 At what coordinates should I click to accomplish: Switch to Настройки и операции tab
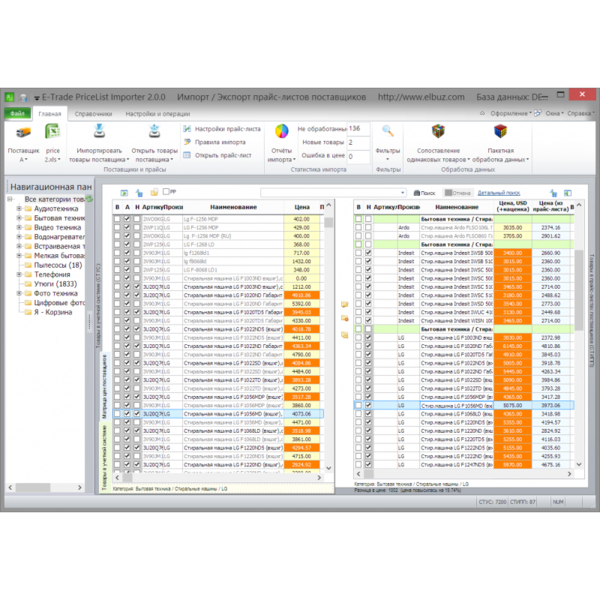[158, 114]
